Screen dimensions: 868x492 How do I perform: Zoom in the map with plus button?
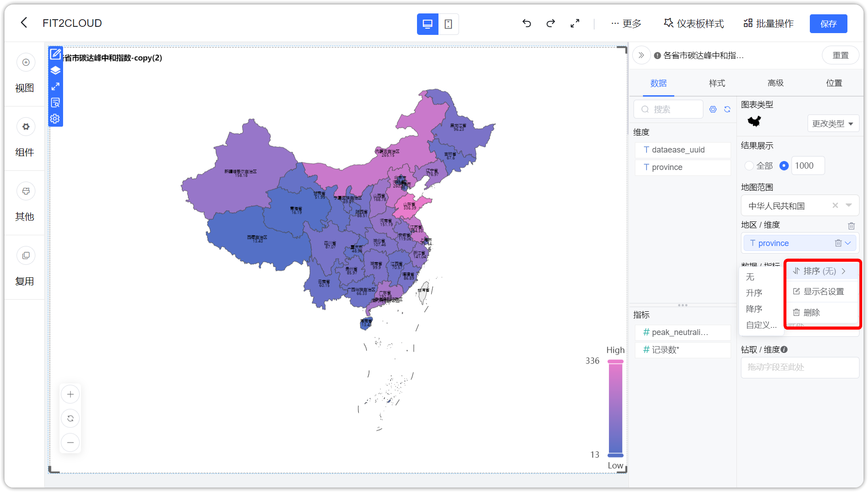coord(70,394)
